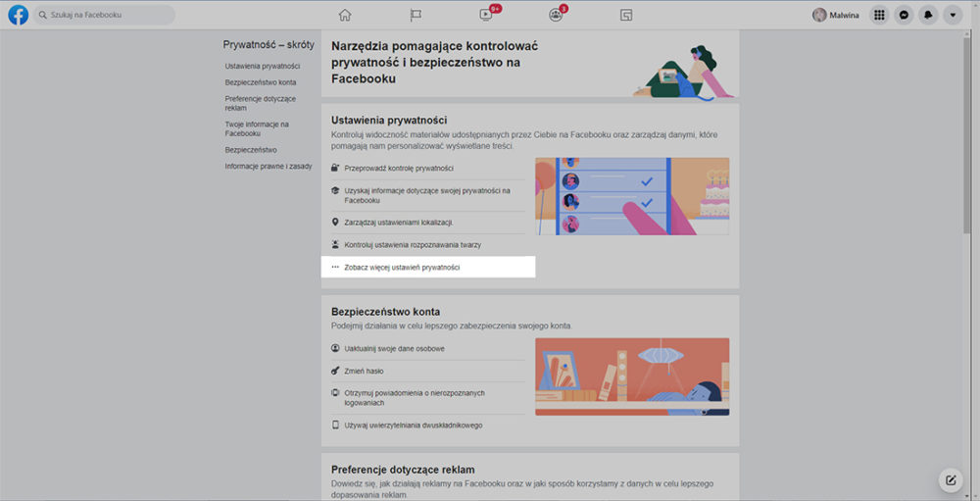
Task: Click the header illustration of woman with laptop
Action: pos(682,72)
